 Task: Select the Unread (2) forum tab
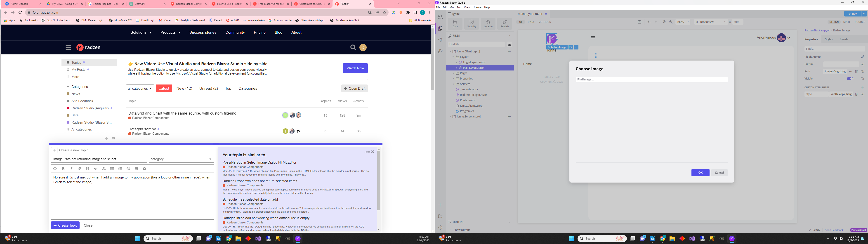point(209,89)
